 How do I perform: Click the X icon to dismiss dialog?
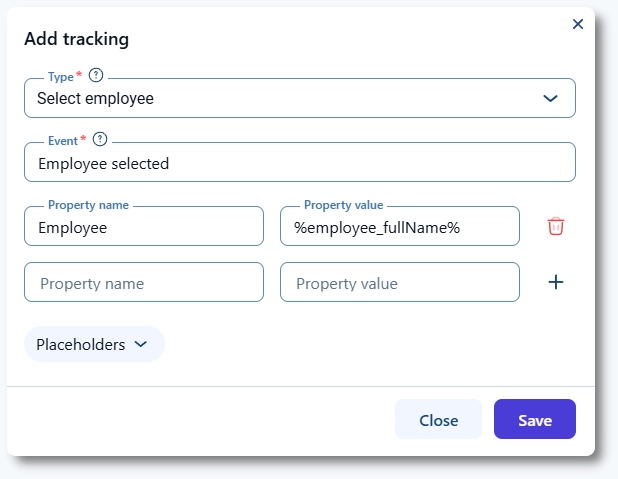(x=577, y=24)
